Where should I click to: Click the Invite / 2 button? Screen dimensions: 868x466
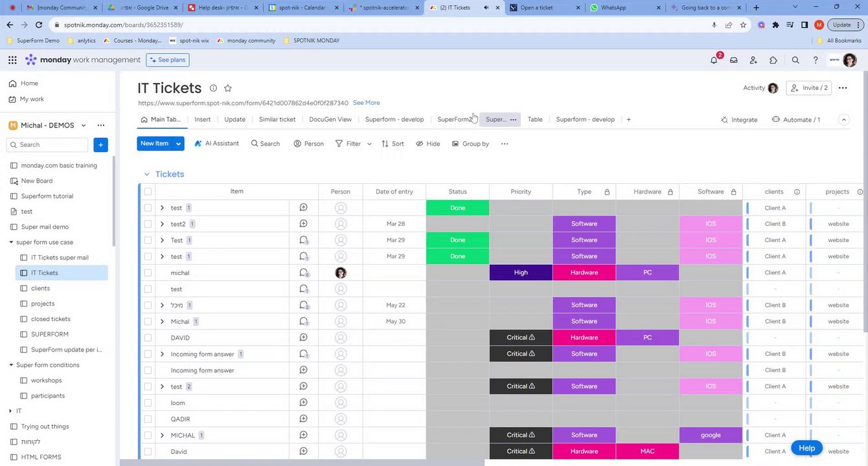point(809,88)
